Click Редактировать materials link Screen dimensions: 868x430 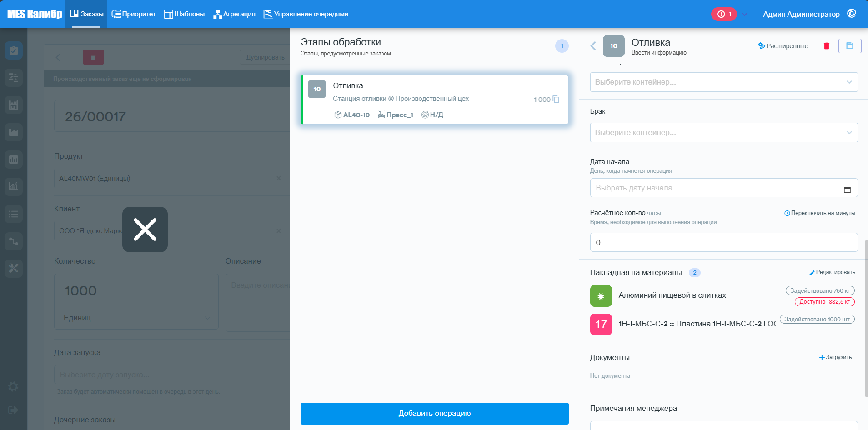coord(832,272)
